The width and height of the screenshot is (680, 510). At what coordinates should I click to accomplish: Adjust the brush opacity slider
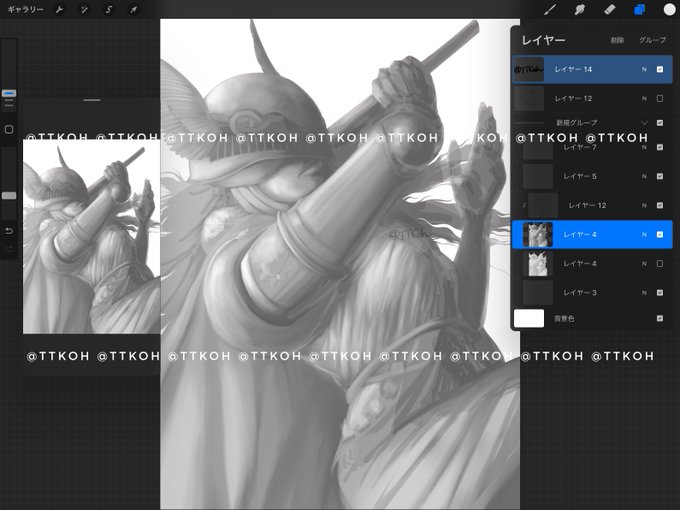point(9,196)
